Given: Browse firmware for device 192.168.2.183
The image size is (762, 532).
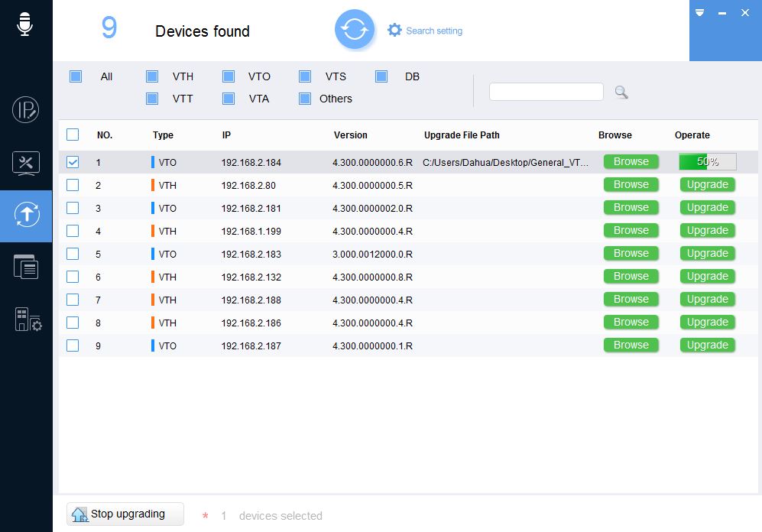Looking at the screenshot, I should (x=631, y=253).
